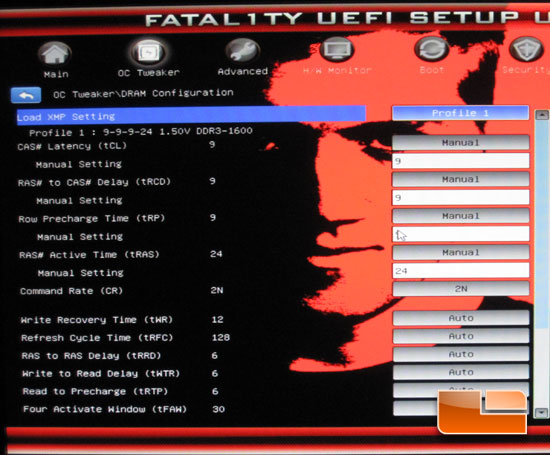Switch to the H/W Monitor tab label
This screenshot has width=550, height=455.
click(x=337, y=71)
